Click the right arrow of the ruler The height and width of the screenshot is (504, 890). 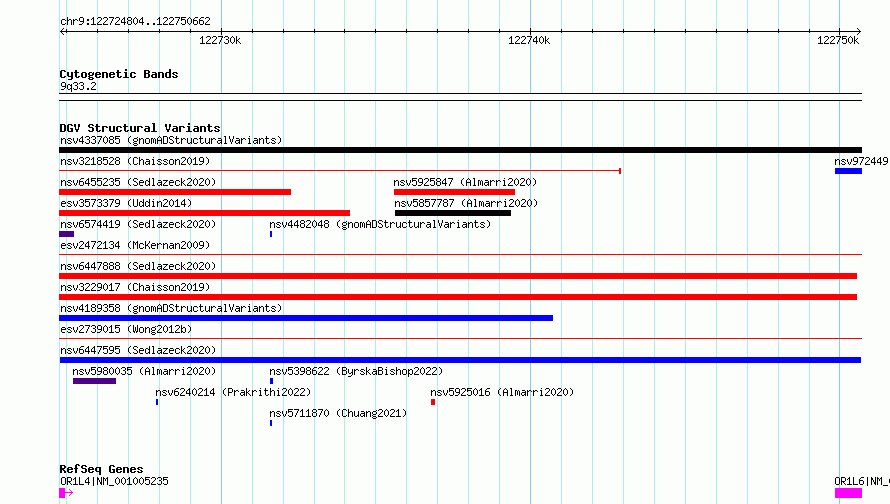point(859,32)
